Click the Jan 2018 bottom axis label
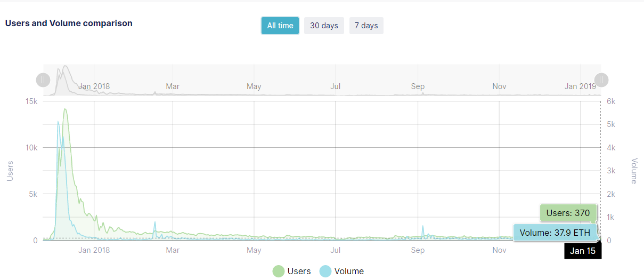The image size is (644, 279). (94, 250)
